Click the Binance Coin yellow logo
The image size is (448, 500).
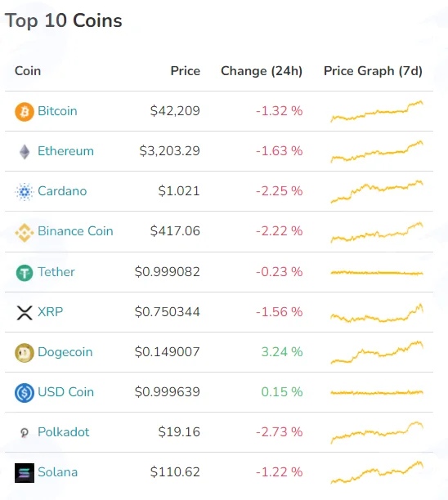point(25,232)
